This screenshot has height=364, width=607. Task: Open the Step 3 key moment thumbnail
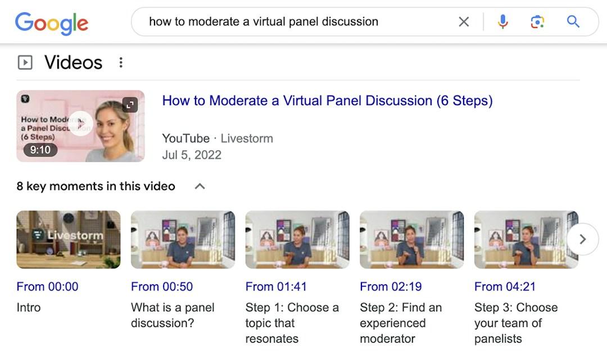point(526,239)
